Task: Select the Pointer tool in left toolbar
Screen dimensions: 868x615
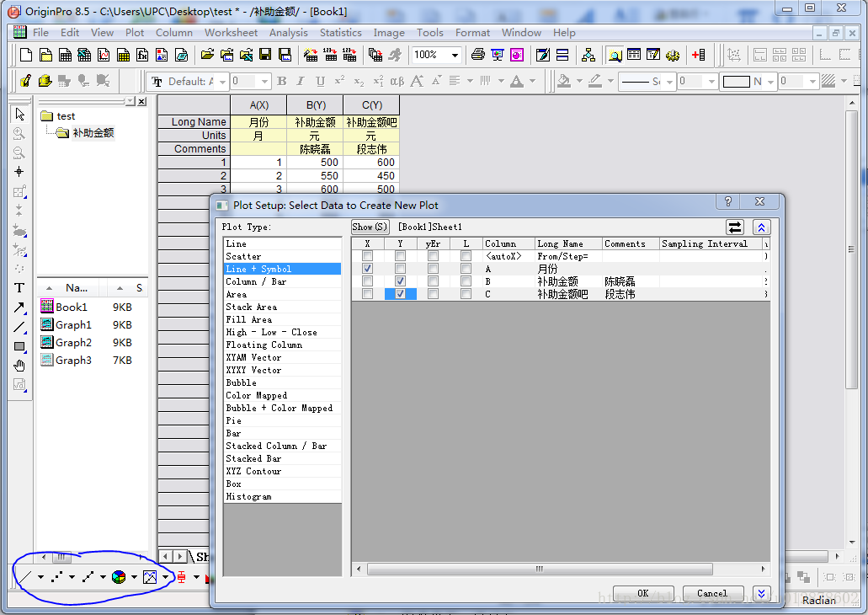Action: click(19, 114)
